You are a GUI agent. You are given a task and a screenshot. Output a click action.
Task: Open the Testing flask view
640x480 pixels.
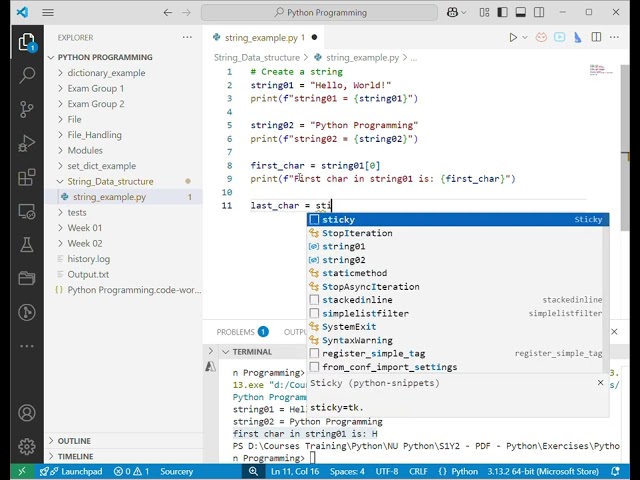(x=27, y=245)
